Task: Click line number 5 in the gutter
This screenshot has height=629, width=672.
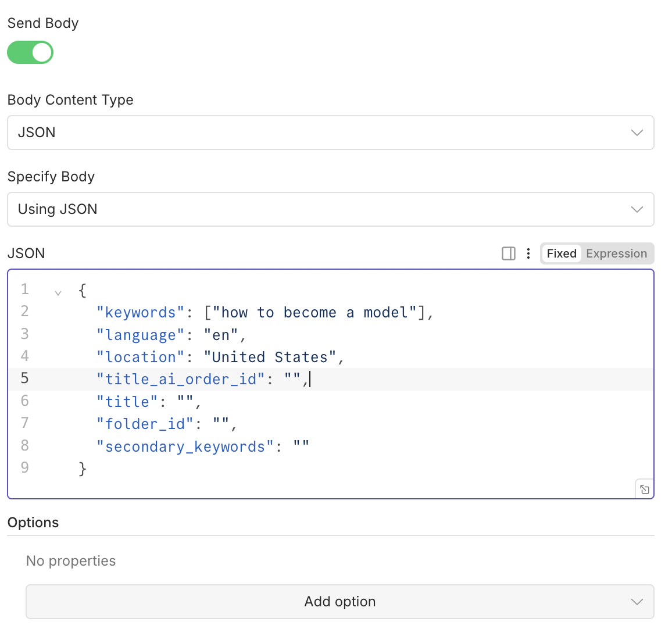Action: tap(24, 378)
